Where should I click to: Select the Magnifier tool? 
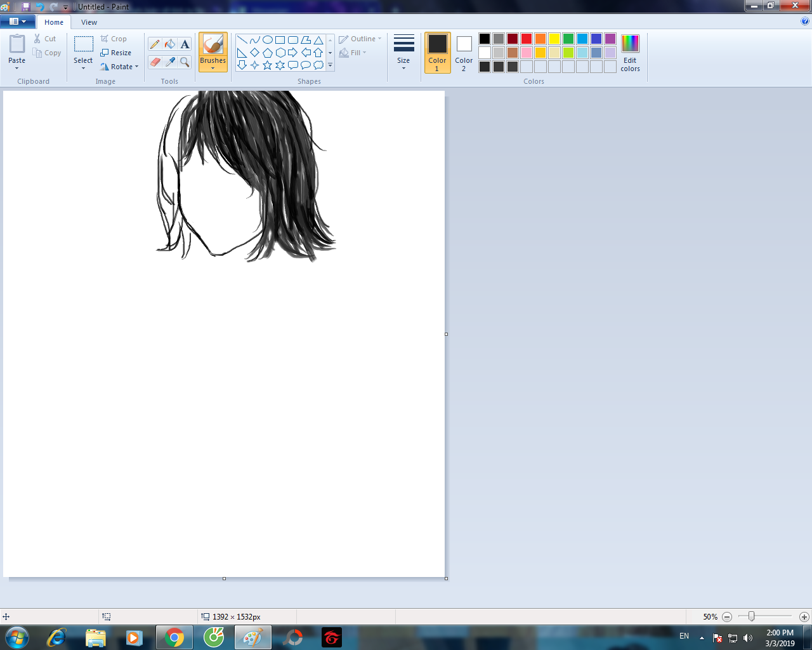(185, 62)
